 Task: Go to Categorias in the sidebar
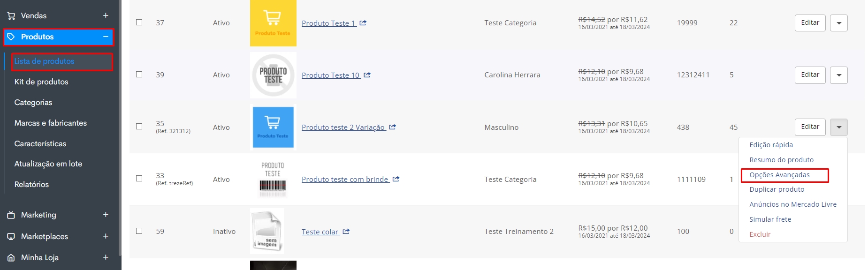(x=33, y=102)
